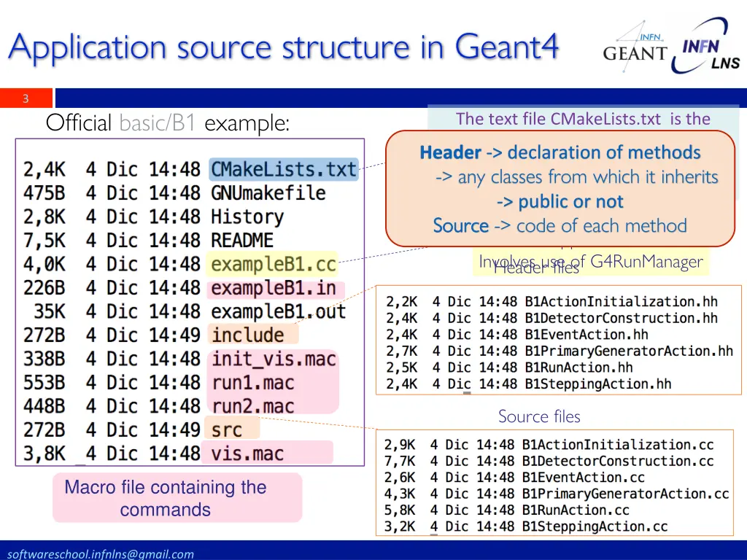
Task: Click the '-> public or not' line
Action: (560, 201)
